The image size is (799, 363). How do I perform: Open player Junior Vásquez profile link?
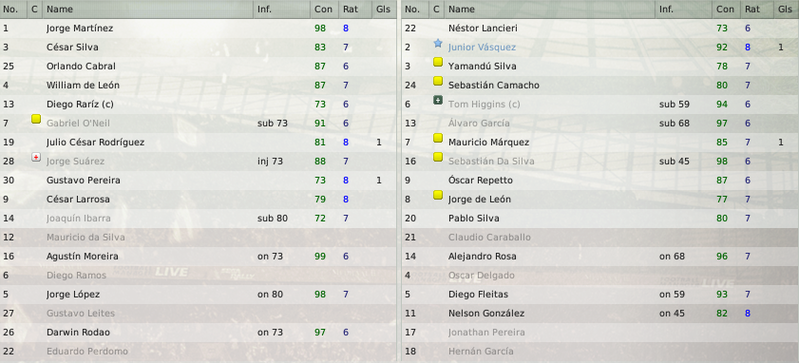(x=482, y=47)
